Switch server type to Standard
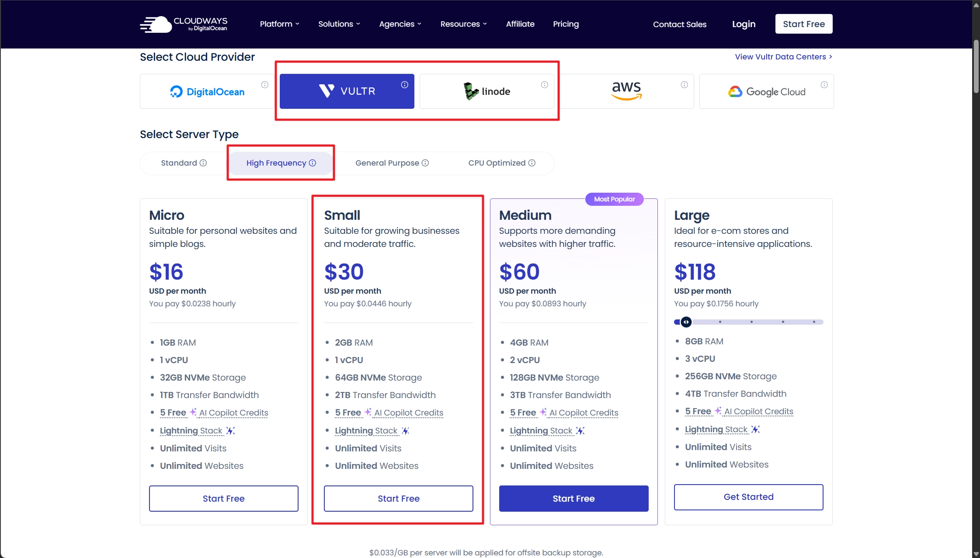 coord(184,163)
